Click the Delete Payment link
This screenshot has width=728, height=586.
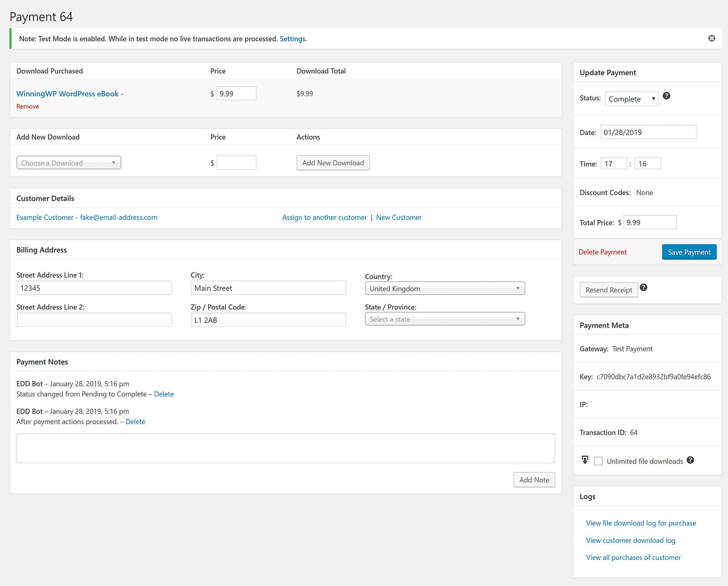coord(602,252)
